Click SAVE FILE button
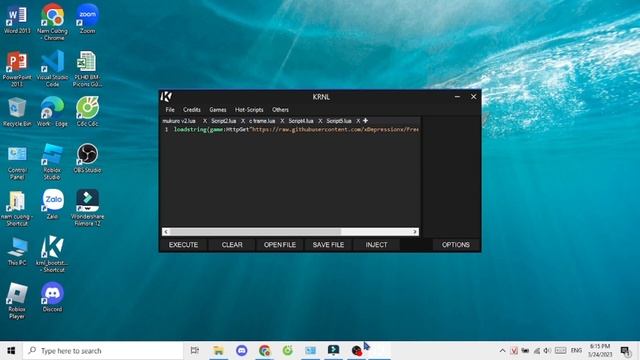 (x=328, y=244)
